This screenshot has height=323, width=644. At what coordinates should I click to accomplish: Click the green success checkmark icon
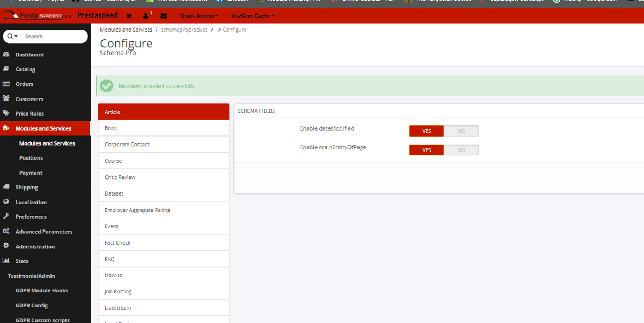[107, 85]
